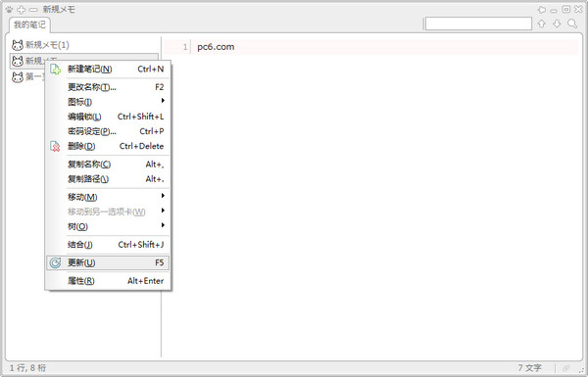Switch to the 我的笔记 tab

pos(29,24)
